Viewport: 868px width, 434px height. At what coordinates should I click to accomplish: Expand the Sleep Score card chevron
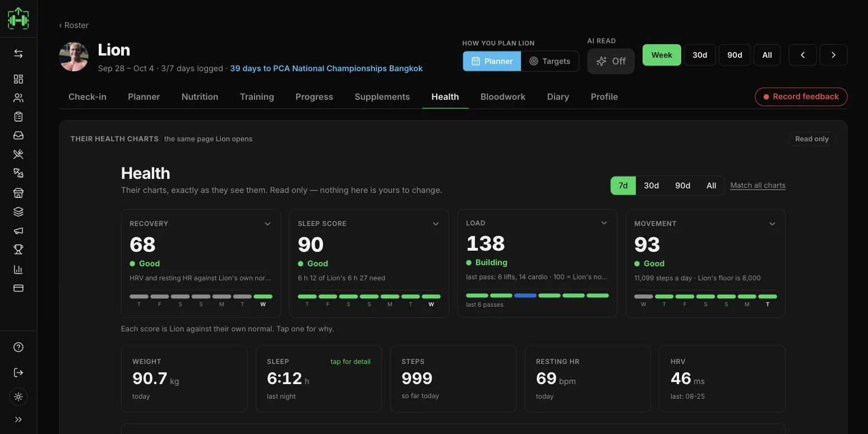[436, 224]
